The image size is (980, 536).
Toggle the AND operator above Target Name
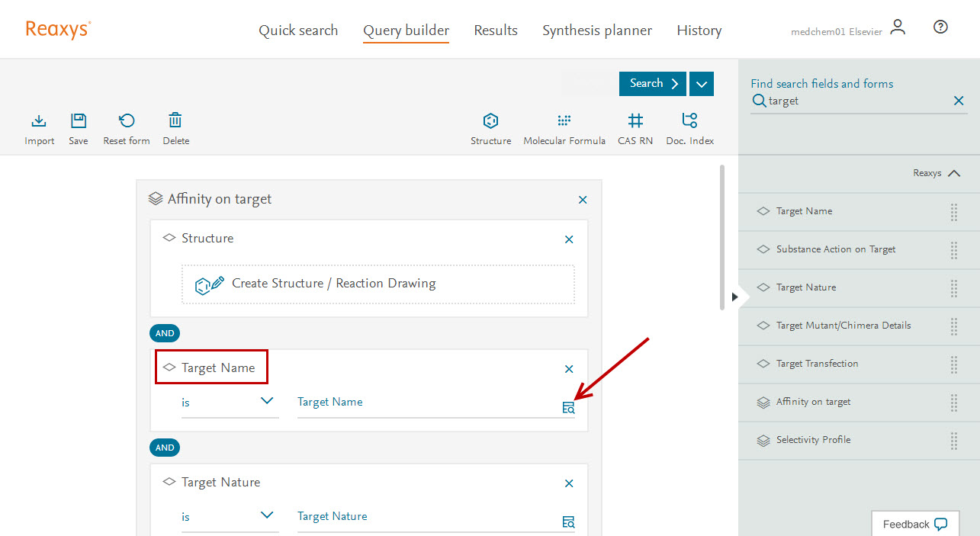coord(165,333)
